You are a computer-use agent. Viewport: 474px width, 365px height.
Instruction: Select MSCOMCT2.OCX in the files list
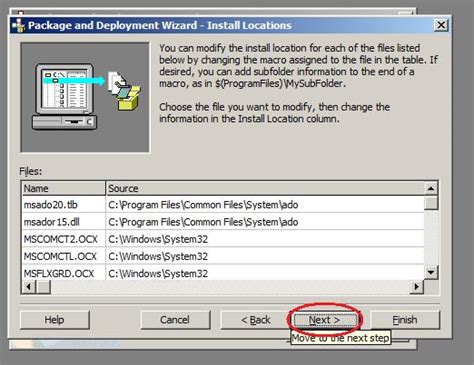61,239
